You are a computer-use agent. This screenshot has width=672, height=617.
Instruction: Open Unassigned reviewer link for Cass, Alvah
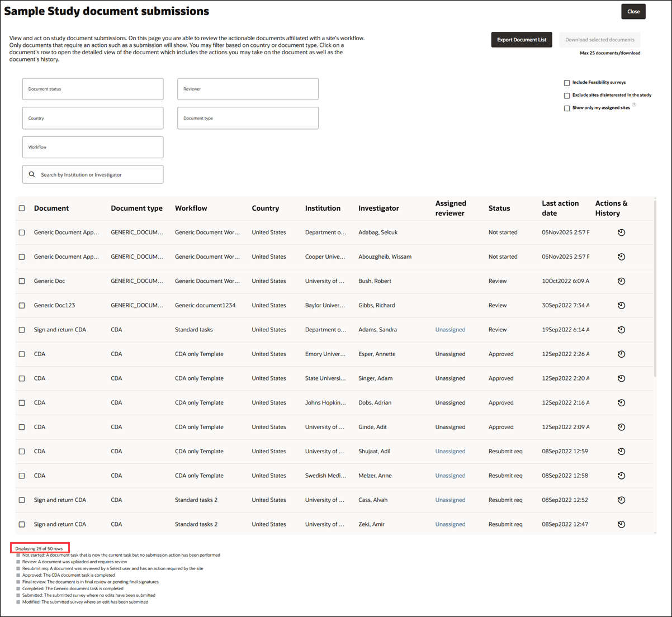click(x=450, y=500)
